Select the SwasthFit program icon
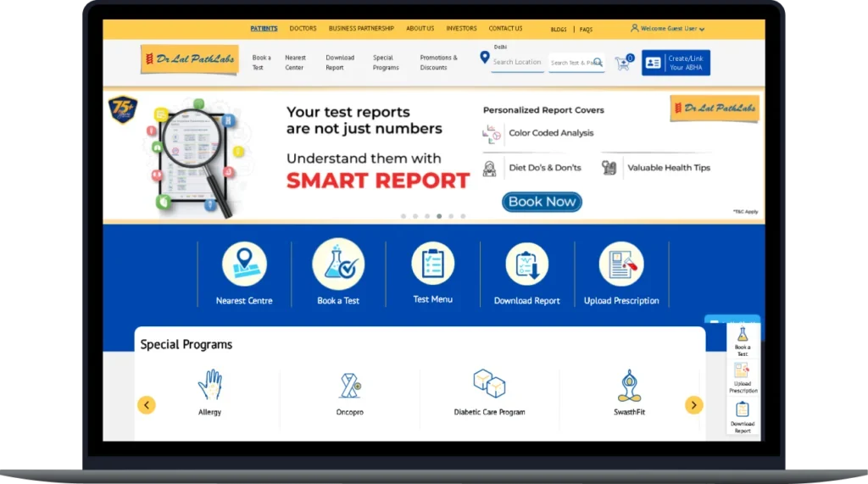The width and height of the screenshot is (868, 484). pos(628,385)
